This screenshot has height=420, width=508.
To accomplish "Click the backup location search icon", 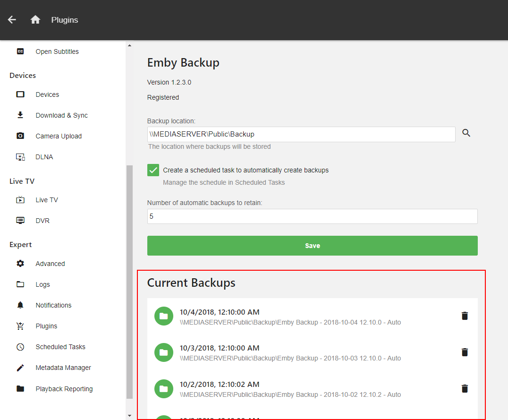I will (466, 133).
